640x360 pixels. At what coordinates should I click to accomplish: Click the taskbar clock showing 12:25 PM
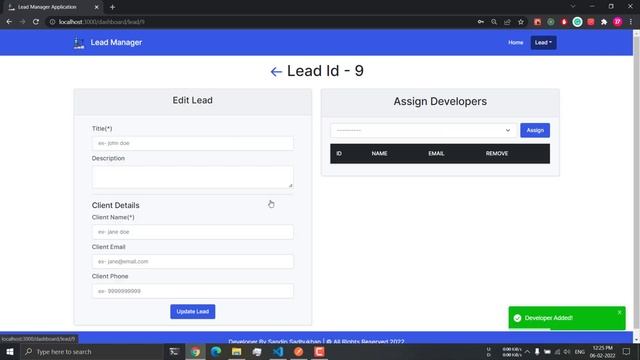click(602, 351)
